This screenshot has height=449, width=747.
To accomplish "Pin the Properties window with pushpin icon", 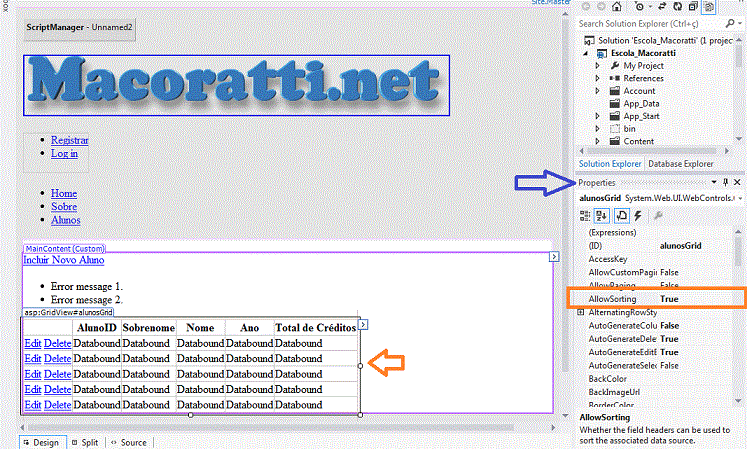I will [x=726, y=182].
